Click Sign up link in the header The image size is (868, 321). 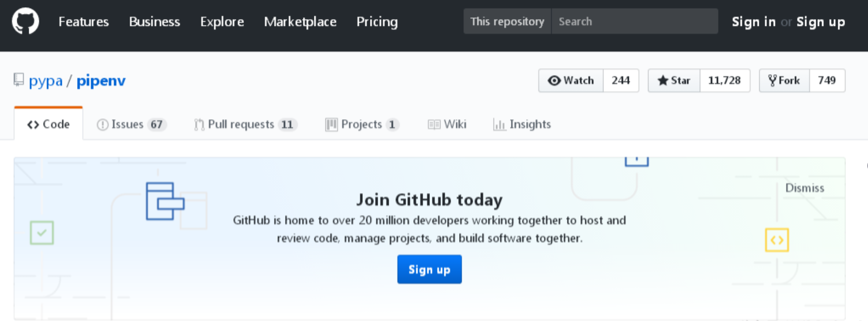coord(821,22)
